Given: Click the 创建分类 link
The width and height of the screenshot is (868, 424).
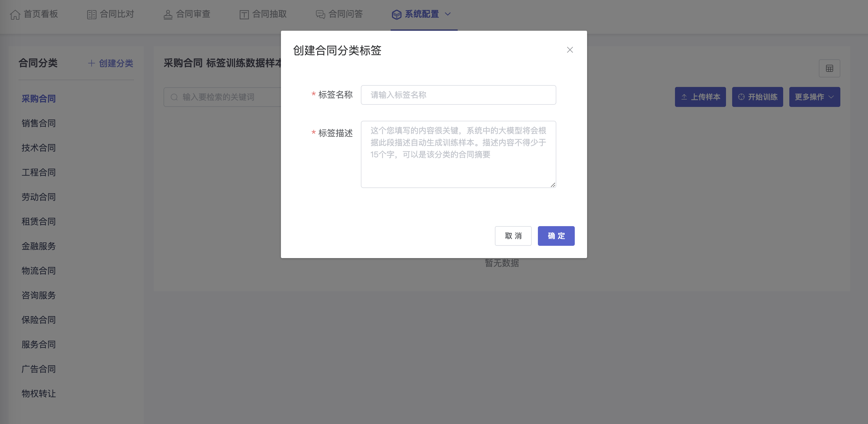Looking at the screenshot, I should click(x=111, y=63).
